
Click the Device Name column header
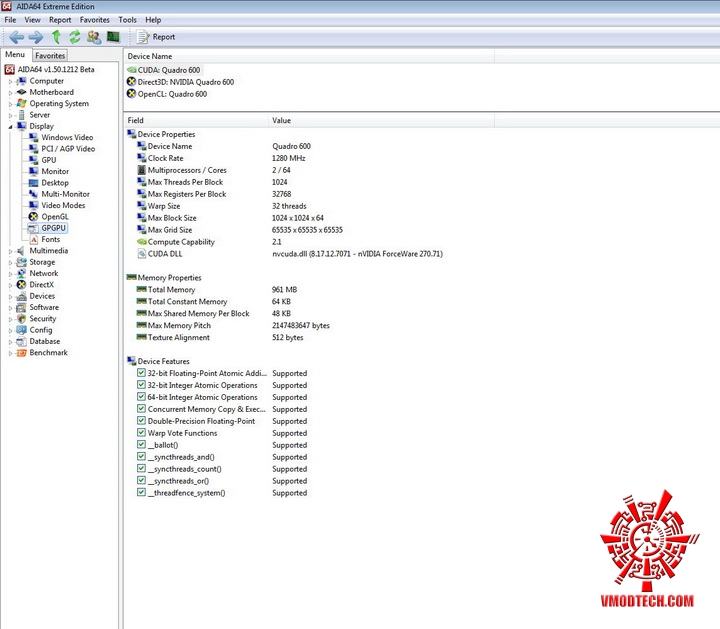309,56
